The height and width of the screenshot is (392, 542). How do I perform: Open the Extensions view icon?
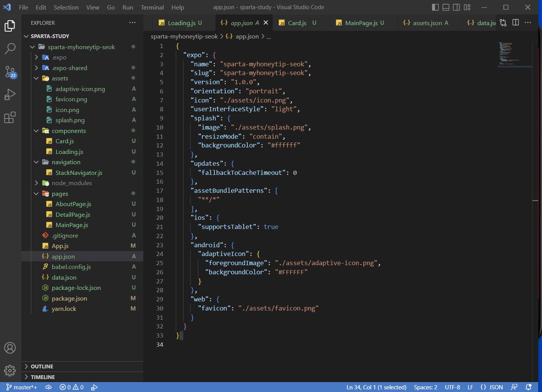10,117
